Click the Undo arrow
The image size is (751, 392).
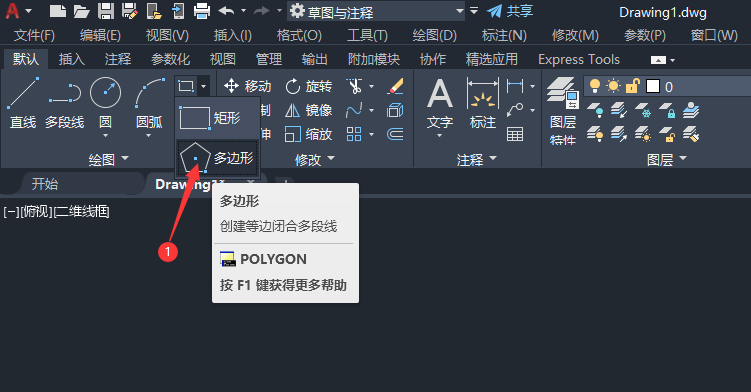click(x=227, y=11)
